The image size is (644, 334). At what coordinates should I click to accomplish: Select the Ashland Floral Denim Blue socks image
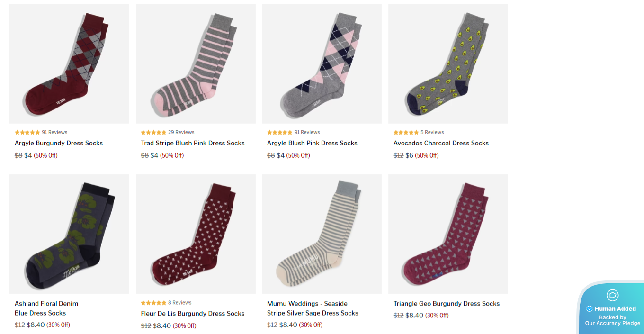pyautogui.click(x=69, y=234)
